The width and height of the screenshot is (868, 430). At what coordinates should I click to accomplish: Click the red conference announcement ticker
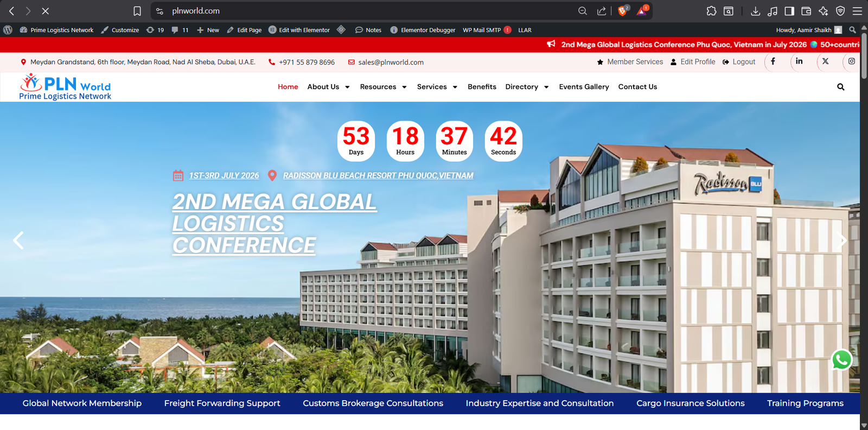click(703, 45)
